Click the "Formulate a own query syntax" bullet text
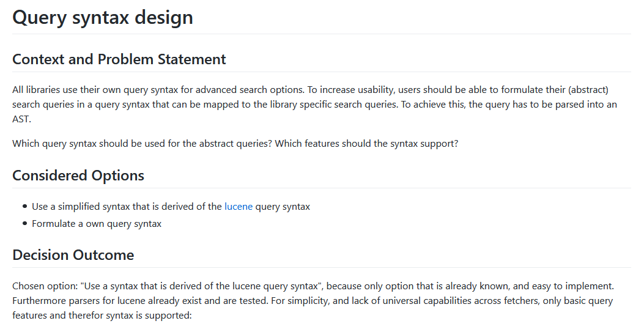644x329 pixels. click(x=97, y=224)
